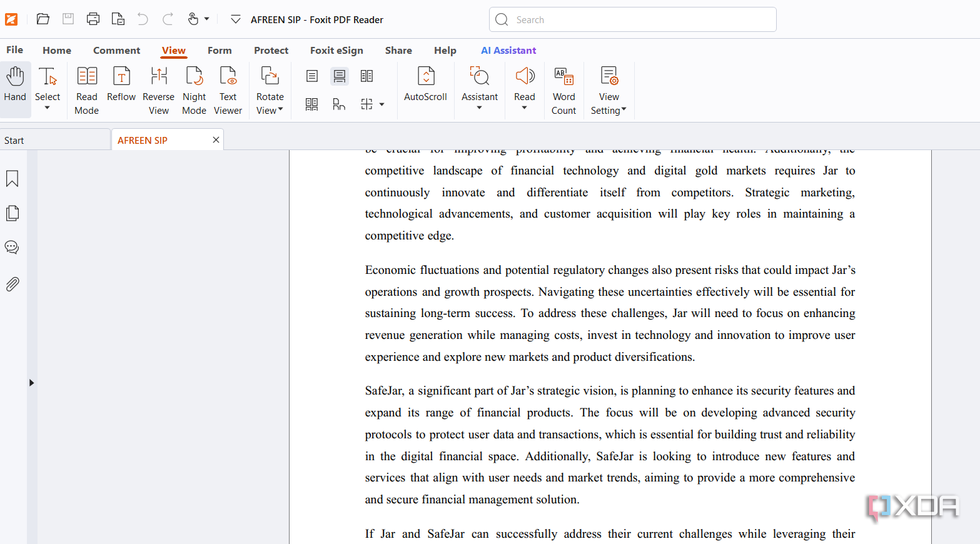This screenshot has height=544, width=980.
Task: Toggle Reflow view
Action: 121,84
